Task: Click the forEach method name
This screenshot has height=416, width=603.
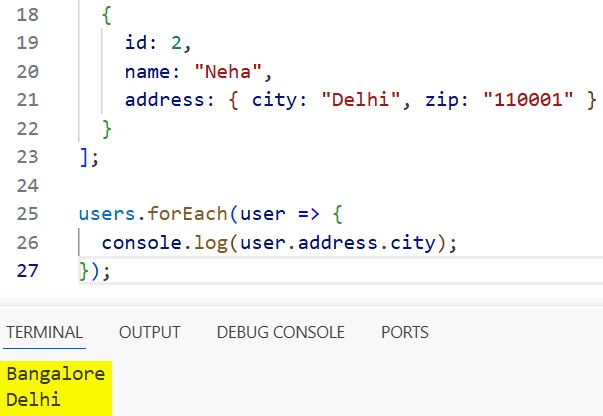Action: point(188,214)
